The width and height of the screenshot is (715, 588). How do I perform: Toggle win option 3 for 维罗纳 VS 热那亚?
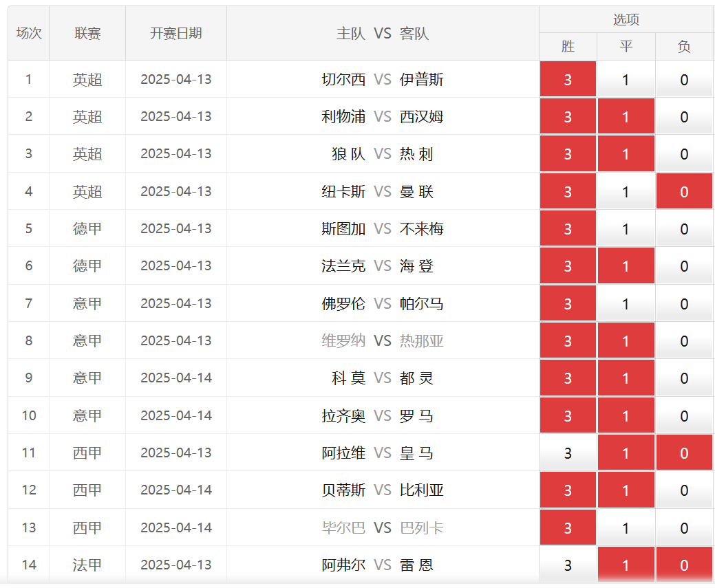[x=568, y=341]
